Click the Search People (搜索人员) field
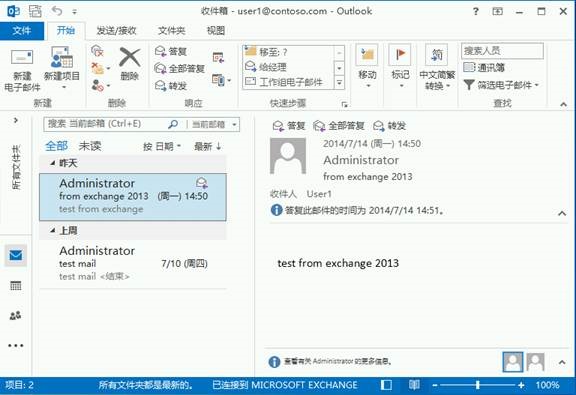The image size is (576, 395). coord(502,51)
